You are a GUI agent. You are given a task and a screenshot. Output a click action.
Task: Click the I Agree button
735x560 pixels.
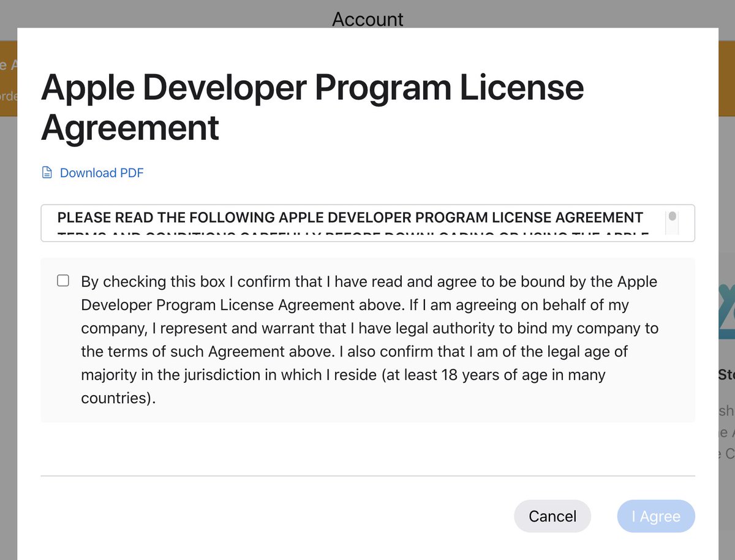click(x=655, y=516)
